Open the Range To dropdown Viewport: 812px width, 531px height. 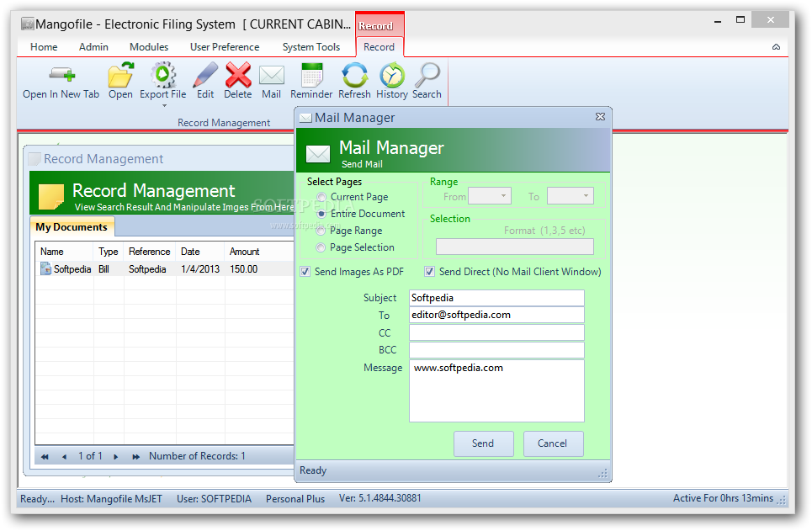[571, 196]
